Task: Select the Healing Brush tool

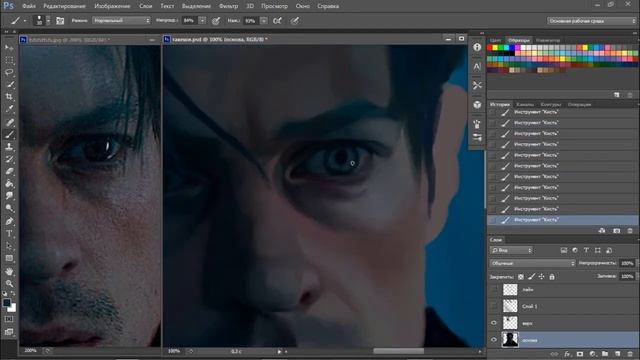Action: 9,122
